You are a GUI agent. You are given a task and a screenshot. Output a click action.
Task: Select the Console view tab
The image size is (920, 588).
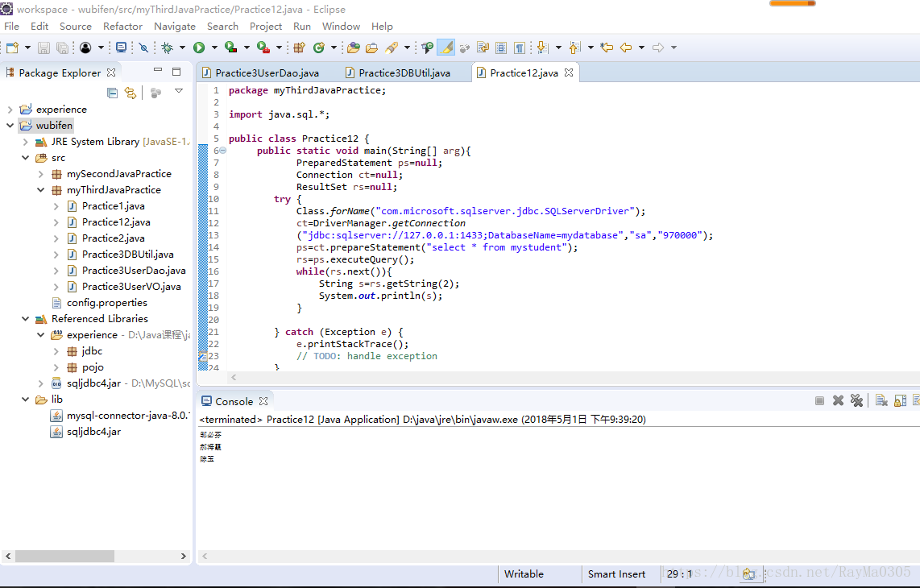(x=234, y=401)
